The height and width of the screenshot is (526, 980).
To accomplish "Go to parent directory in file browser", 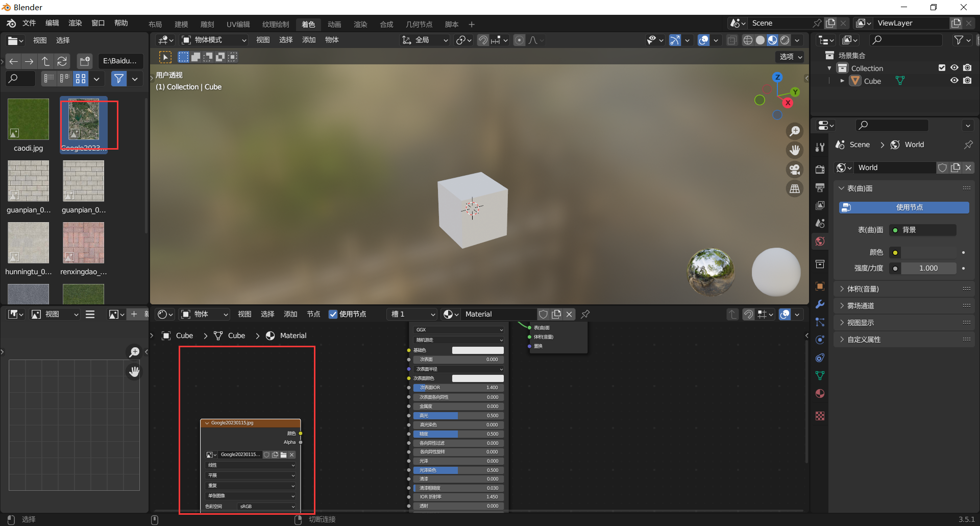I will [46, 61].
